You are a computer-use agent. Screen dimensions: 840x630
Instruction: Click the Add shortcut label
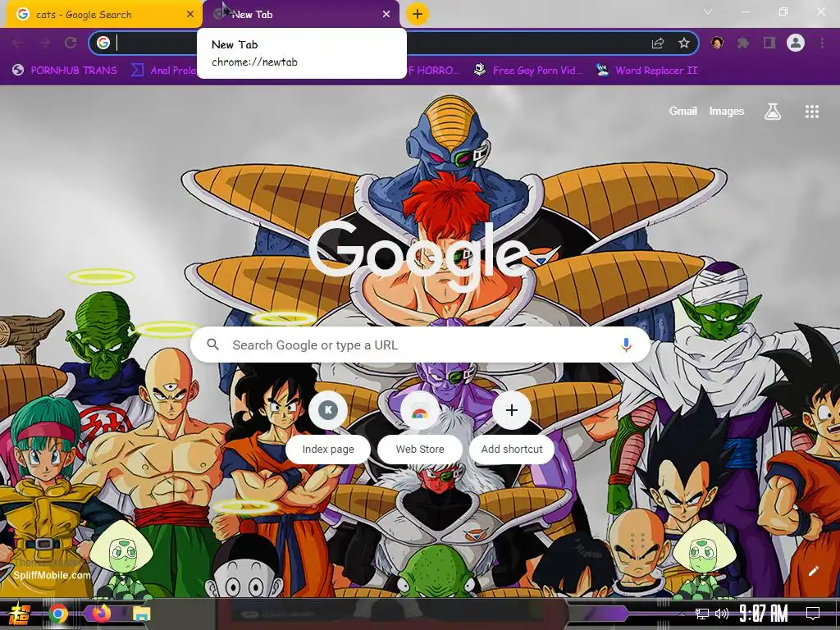click(x=512, y=449)
